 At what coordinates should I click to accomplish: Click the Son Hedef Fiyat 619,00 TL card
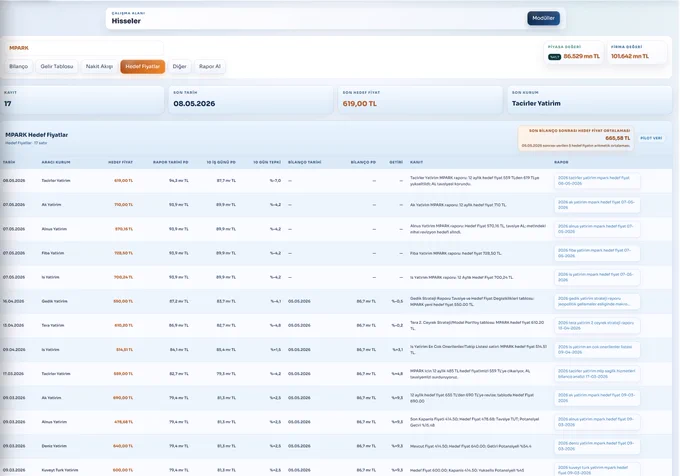pyautogui.click(x=420, y=100)
